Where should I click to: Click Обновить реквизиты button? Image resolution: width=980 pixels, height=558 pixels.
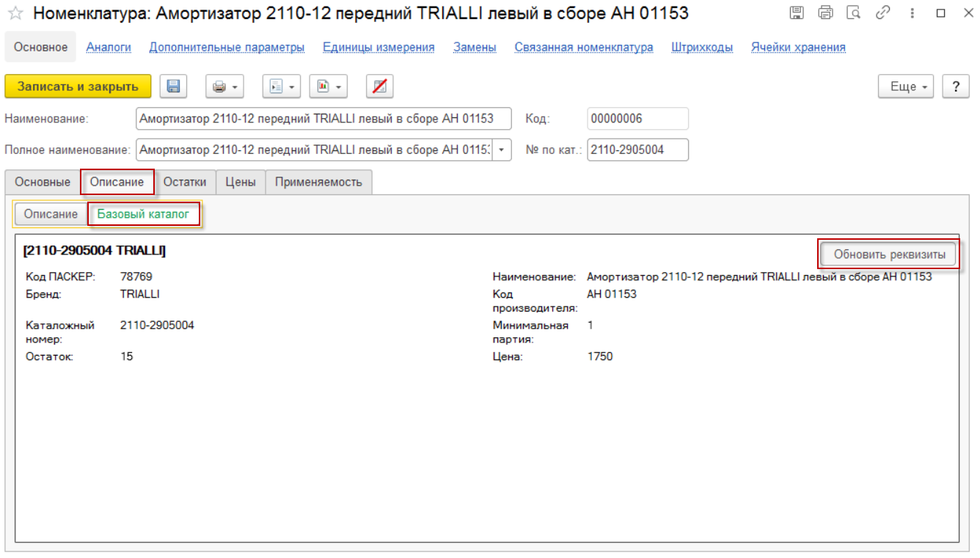click(888, 254)
